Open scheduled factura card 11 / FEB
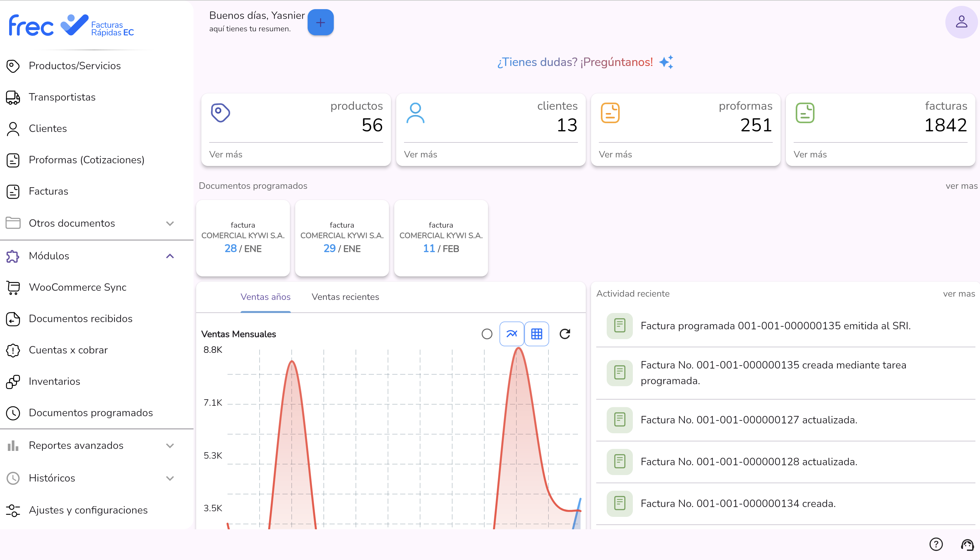Image resolution: width=980 pixels, height=560 pixels. coord(441,238)
